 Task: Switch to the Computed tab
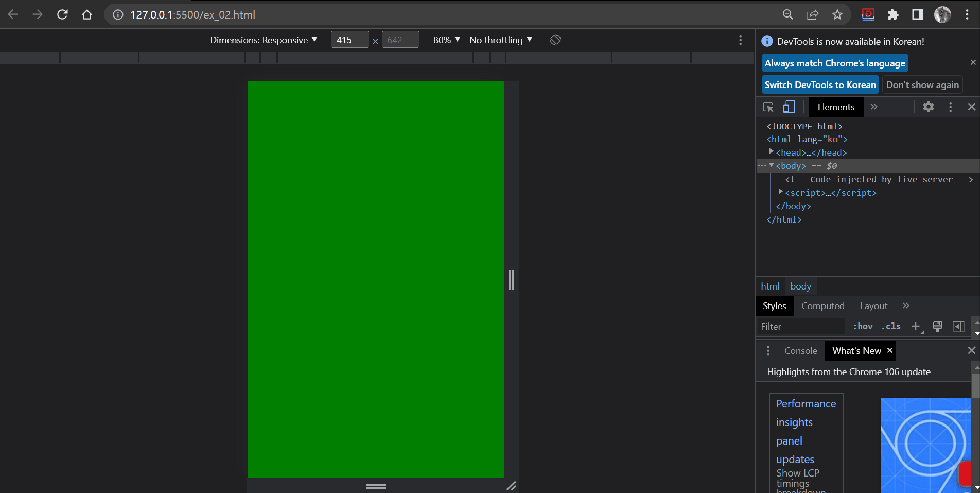(822, 305)
